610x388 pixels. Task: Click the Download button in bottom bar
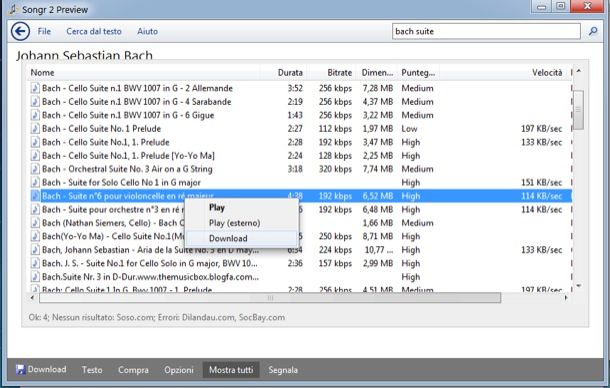point(41,369)
